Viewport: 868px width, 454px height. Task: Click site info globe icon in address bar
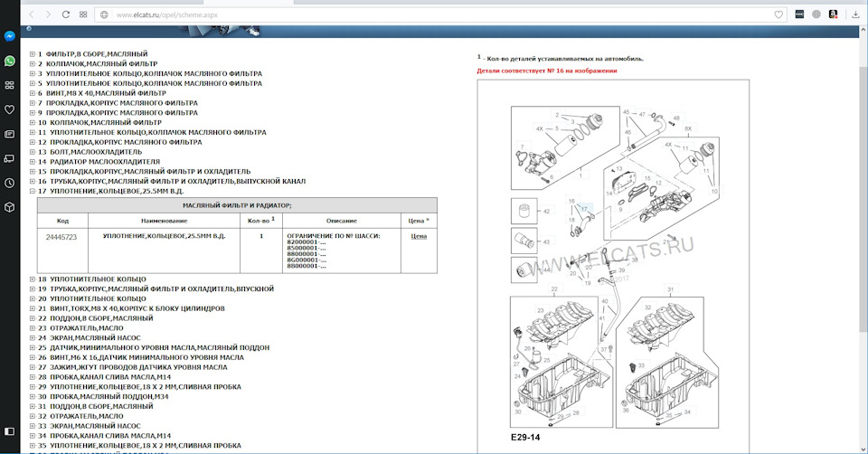[104, 15]
